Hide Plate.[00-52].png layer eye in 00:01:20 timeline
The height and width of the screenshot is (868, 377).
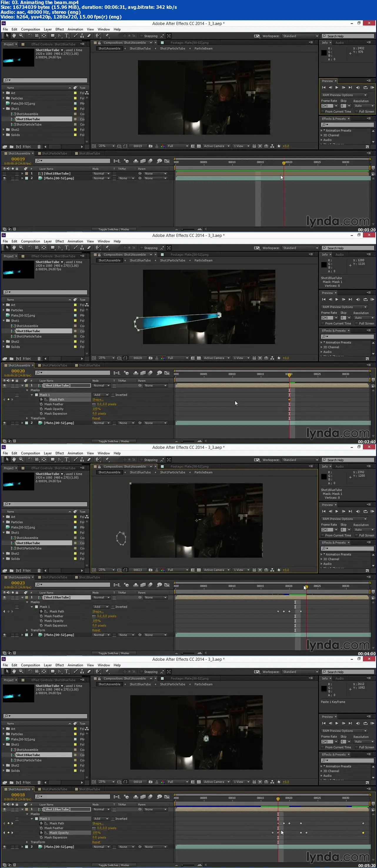pyautogui.click(x=4, y=178)
